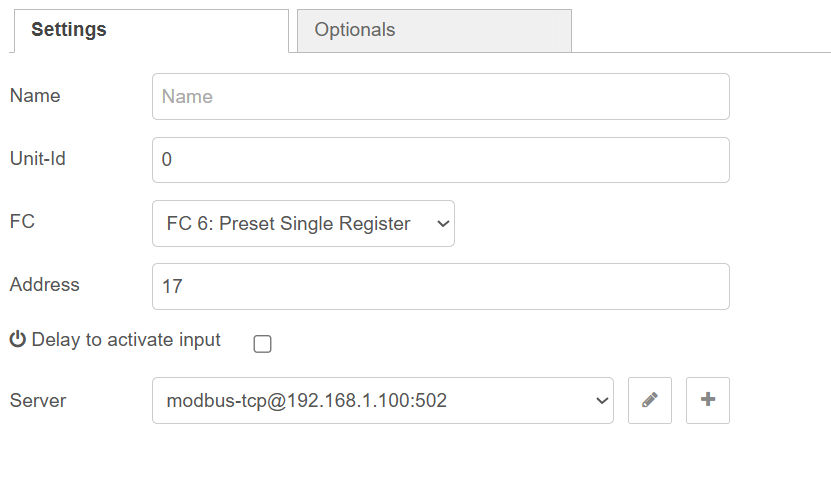The image size is (831, 478).
Task: Switch to the Optionals tab
Action: [434, 30]
